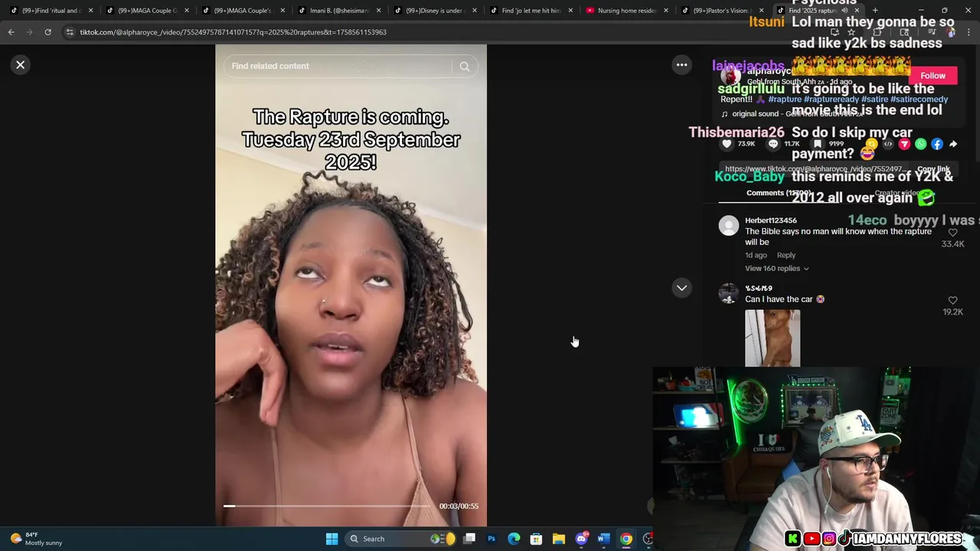Image resolution: width=980 pixels, height=551 pixels.
Task: Switch to Chrome on taskbar
Action: [626, 539]
